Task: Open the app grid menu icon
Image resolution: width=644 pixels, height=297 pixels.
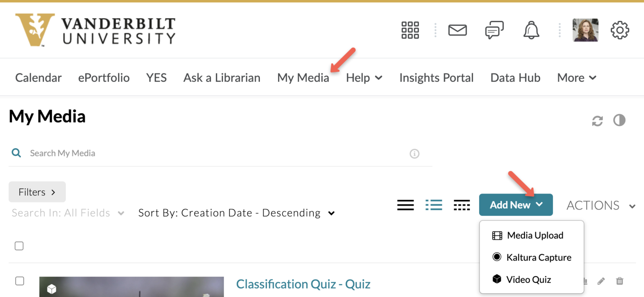Action: tap(410, 30)
